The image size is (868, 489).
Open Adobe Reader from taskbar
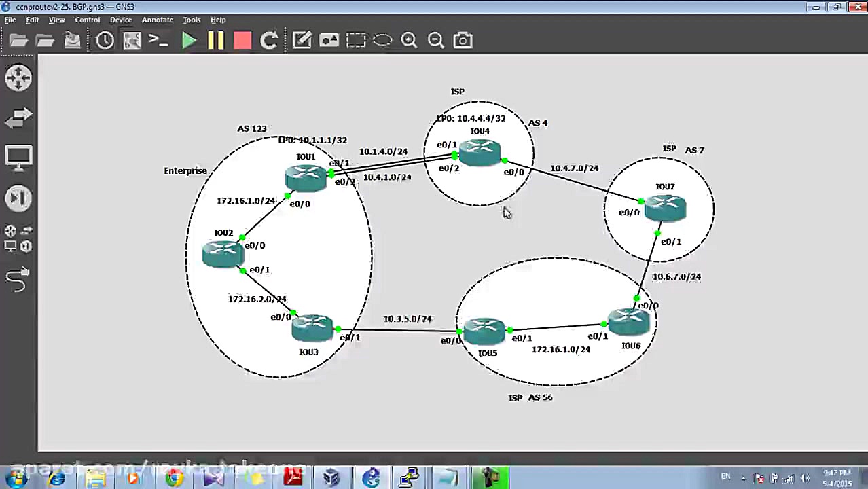point(293,478)
